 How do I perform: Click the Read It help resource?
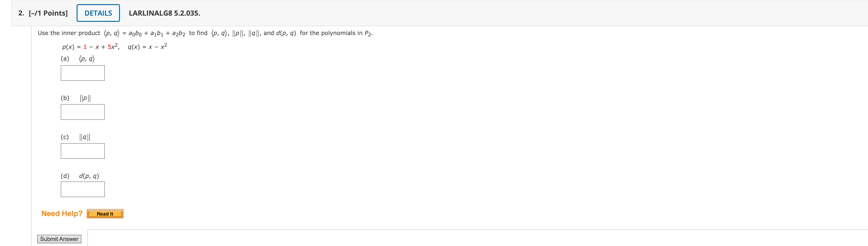tap(105, 214)
